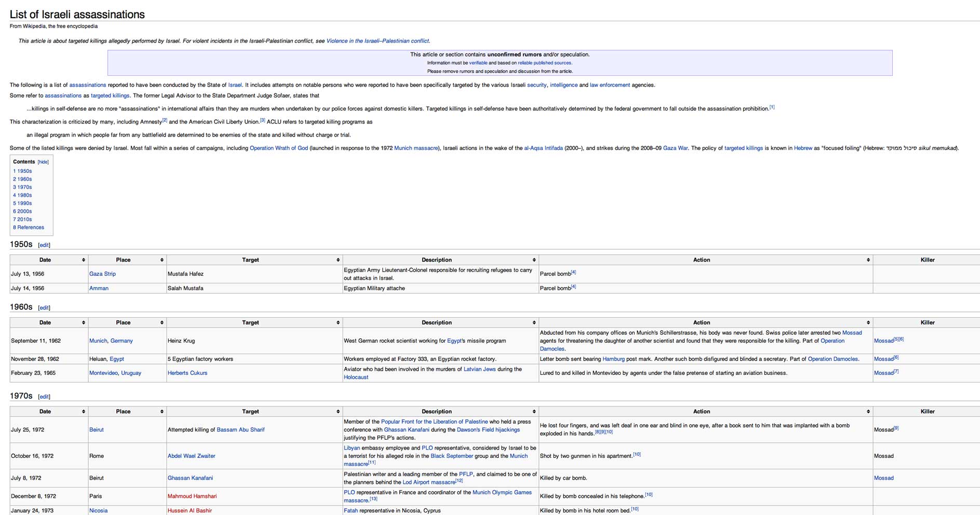Click the reliable published sources link
This screenshot has height=515, width=980.
point(544,63)
